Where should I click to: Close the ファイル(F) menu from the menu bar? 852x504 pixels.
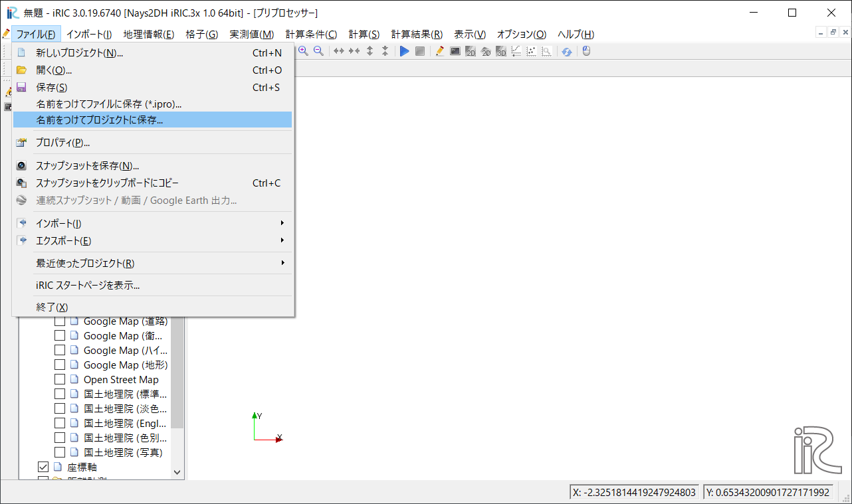click(36, 34)
